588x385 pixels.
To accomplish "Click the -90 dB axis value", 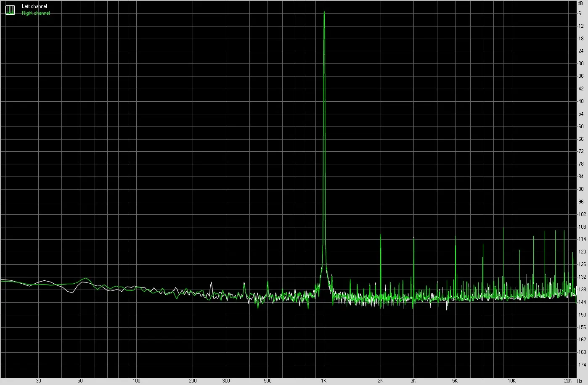I will point(580,189).
